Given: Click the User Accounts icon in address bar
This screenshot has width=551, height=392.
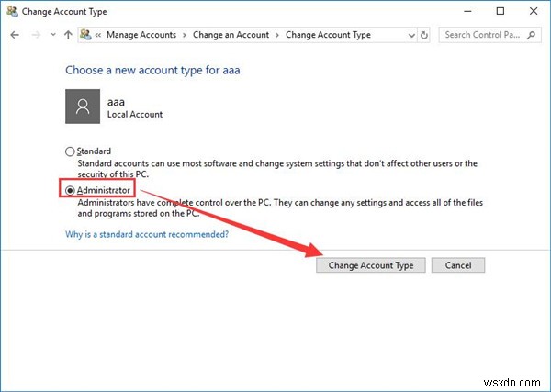Looking at the screenshot, I should (x=85, y=35).
